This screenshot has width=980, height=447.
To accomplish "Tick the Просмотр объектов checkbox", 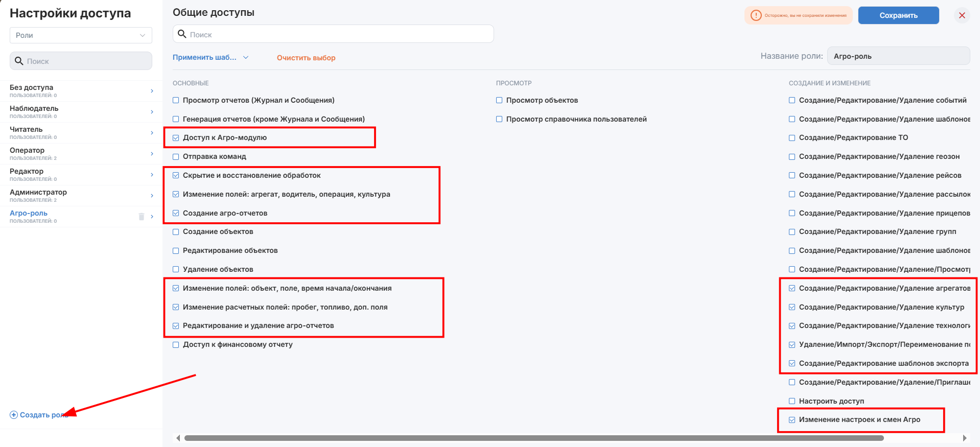I will pyautogui.click(x=499, y=100).
